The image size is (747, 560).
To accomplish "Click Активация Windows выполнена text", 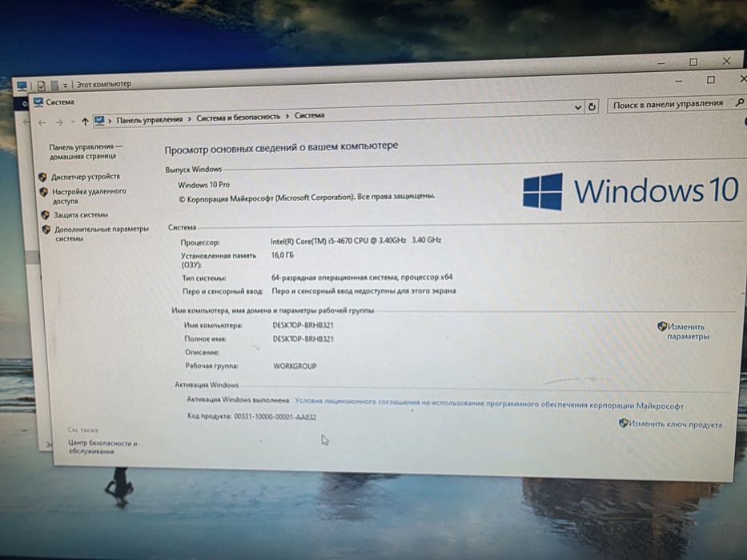I will coord(237,399).
